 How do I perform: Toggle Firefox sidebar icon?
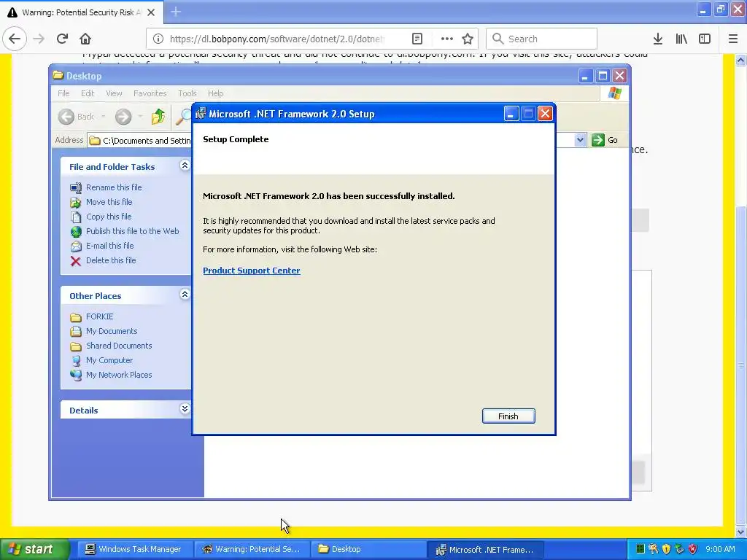[x=705, y=39]
